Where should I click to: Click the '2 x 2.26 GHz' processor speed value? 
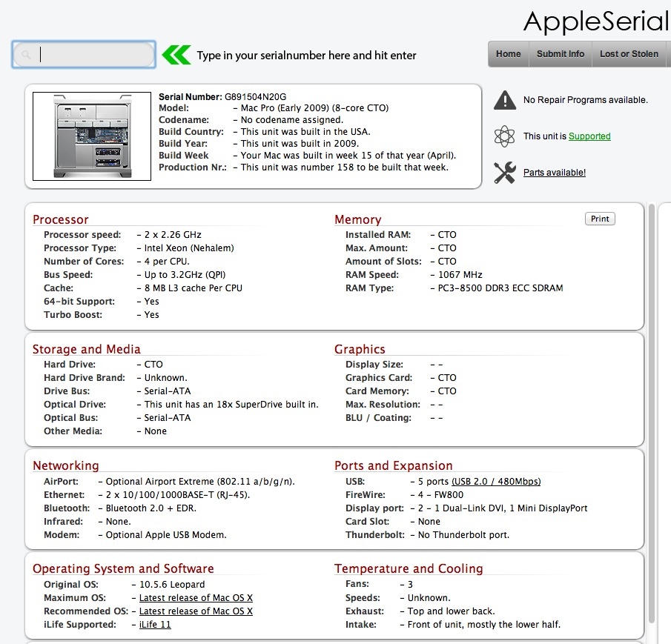click(x=173, y=235)
